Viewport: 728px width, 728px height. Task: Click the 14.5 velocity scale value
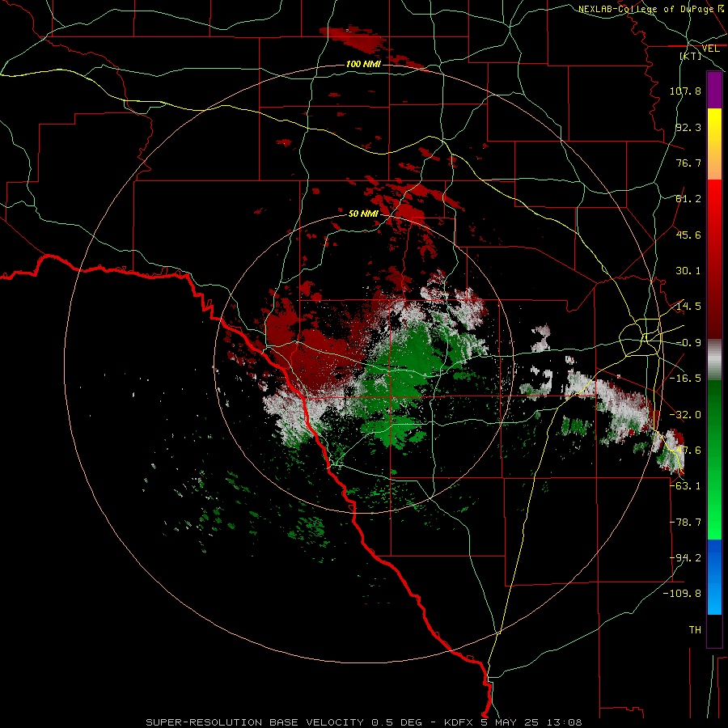pyautogui.click(x=688, y=307)
